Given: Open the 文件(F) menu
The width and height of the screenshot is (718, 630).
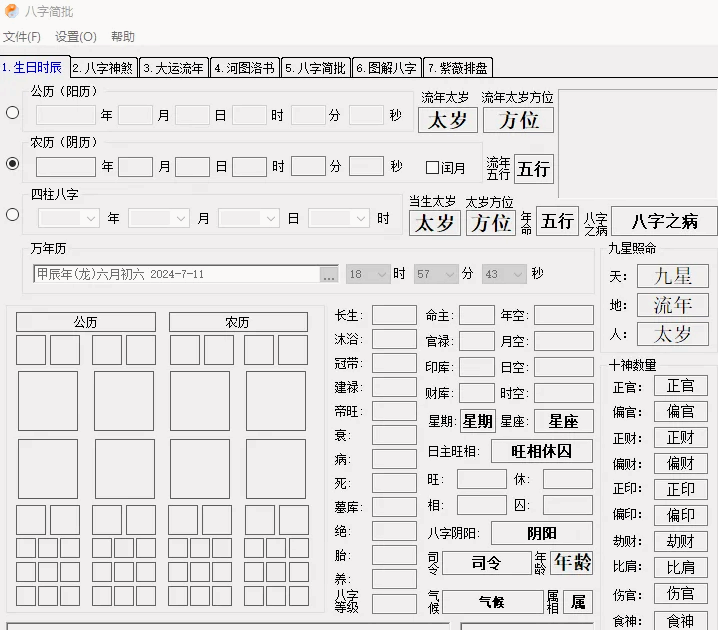Looking at the screenshot, I should [22, 37].
